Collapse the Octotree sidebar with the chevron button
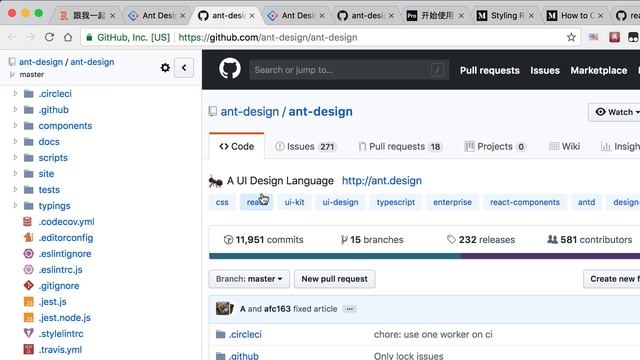This screenshot has height=360, width=640. coord(184,68)
